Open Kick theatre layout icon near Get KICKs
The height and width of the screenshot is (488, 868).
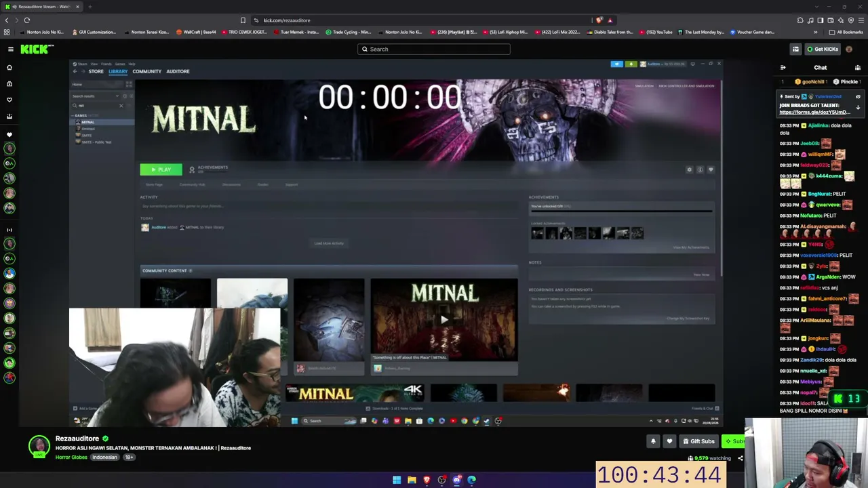[x=795, y=49]
